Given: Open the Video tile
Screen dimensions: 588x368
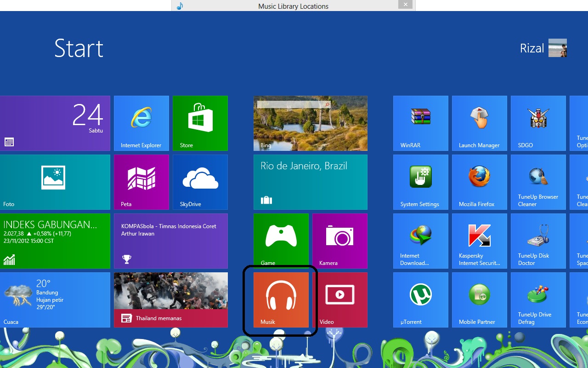Looking at the screenshot, I should pyautogui.click(x=340, y=299).
